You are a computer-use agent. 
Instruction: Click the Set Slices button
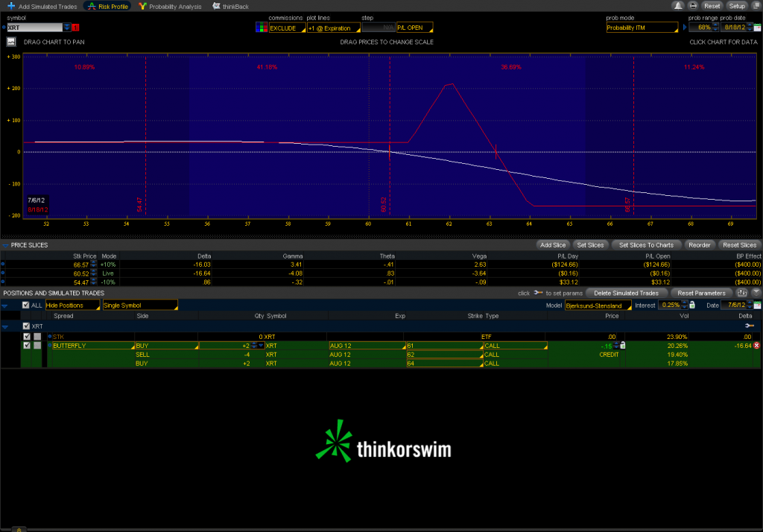(x=590, y=245)
